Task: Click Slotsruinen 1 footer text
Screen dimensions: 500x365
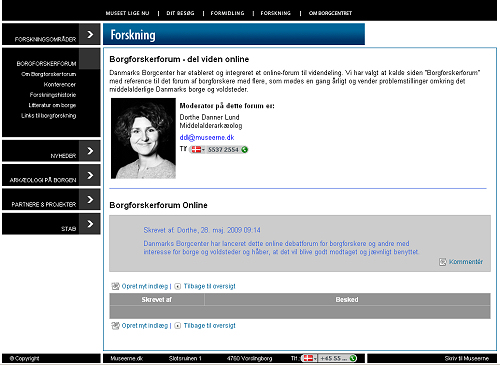Action: tap(185, 358)
